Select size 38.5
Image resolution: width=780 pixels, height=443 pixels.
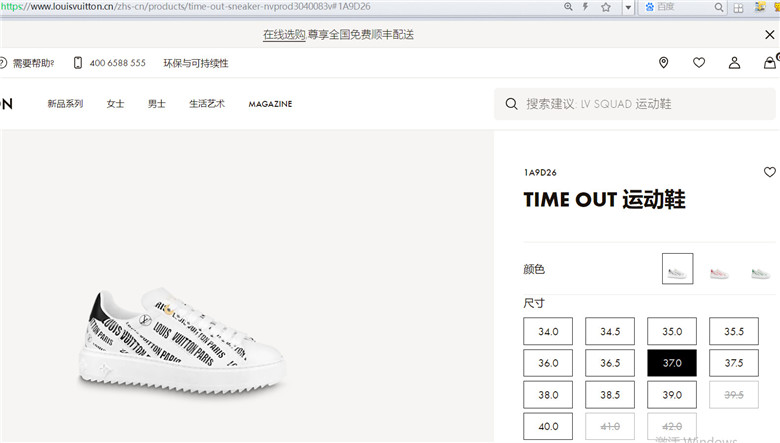click(610, 395)
